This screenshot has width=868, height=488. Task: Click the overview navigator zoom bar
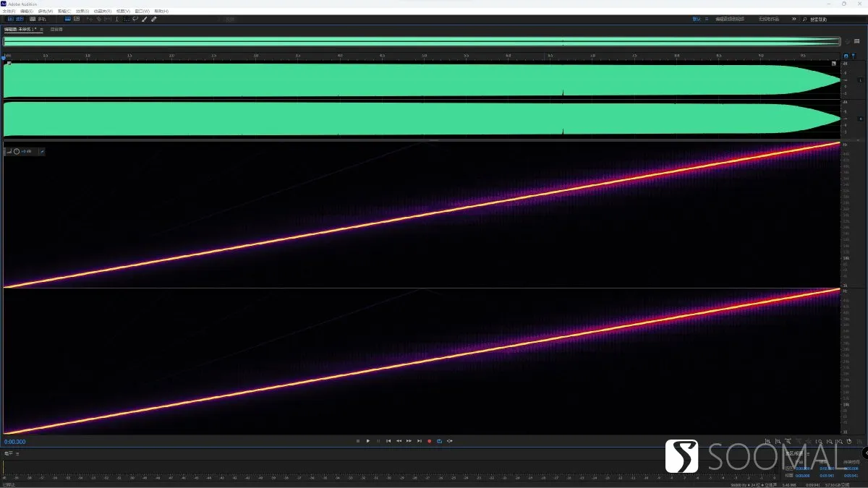(x=422, y=41)
